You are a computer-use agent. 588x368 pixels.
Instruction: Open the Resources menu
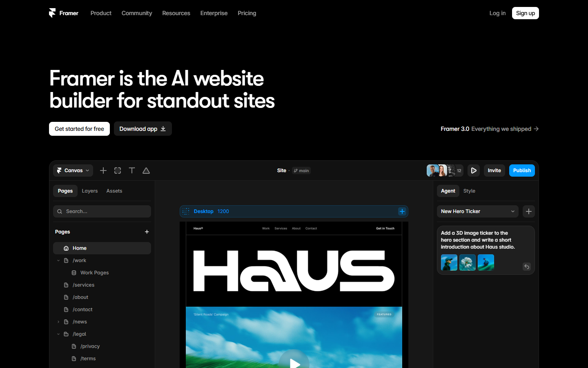[176, 13]
